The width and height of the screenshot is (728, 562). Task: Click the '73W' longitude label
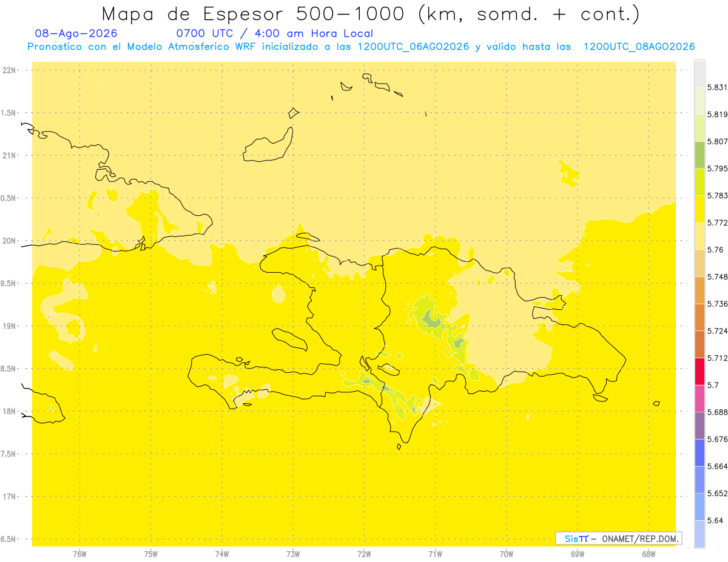(293, 554)
